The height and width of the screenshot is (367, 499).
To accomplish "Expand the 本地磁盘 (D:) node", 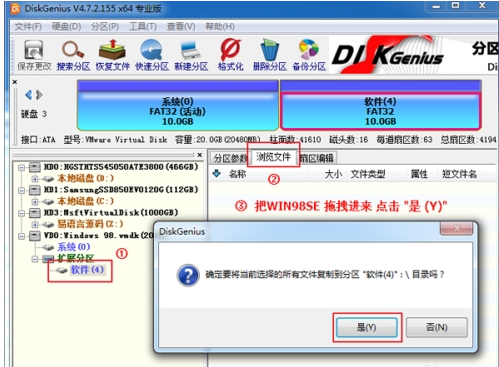I will 35,179.
